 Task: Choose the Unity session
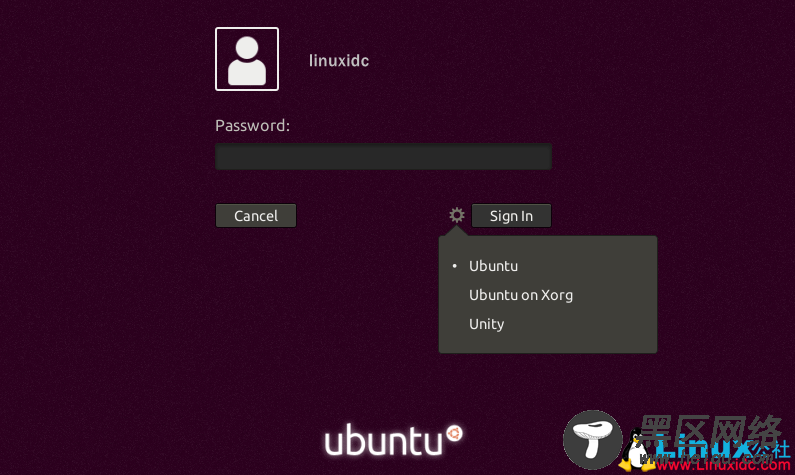coord(486,324)
